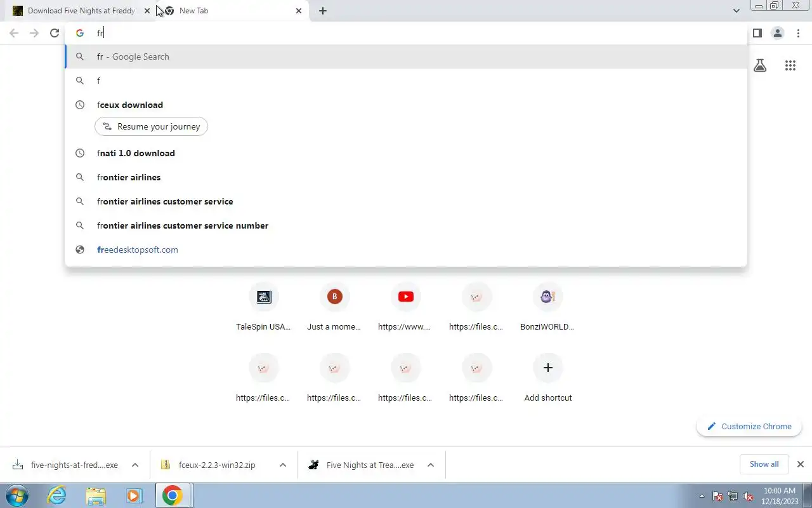Viewport: 812px width, 508px height.
Task: Switch to Download Five Nights at Freddy's tab
Action: (x=79, y=11)
